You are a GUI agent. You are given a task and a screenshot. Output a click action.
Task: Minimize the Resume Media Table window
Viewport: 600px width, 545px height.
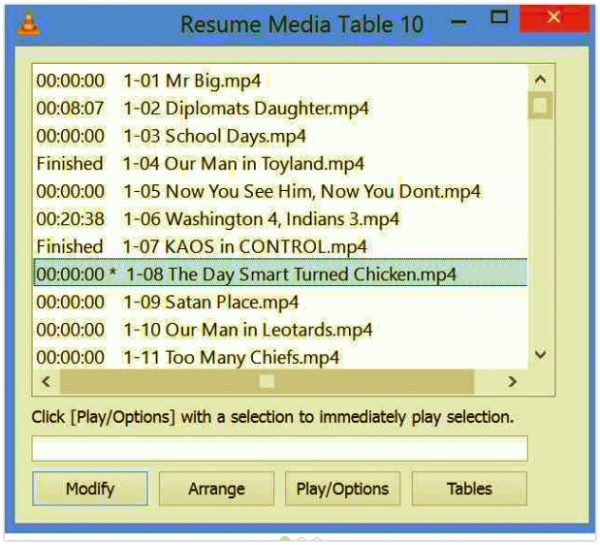pyautogui.click(x=458, y=22)
